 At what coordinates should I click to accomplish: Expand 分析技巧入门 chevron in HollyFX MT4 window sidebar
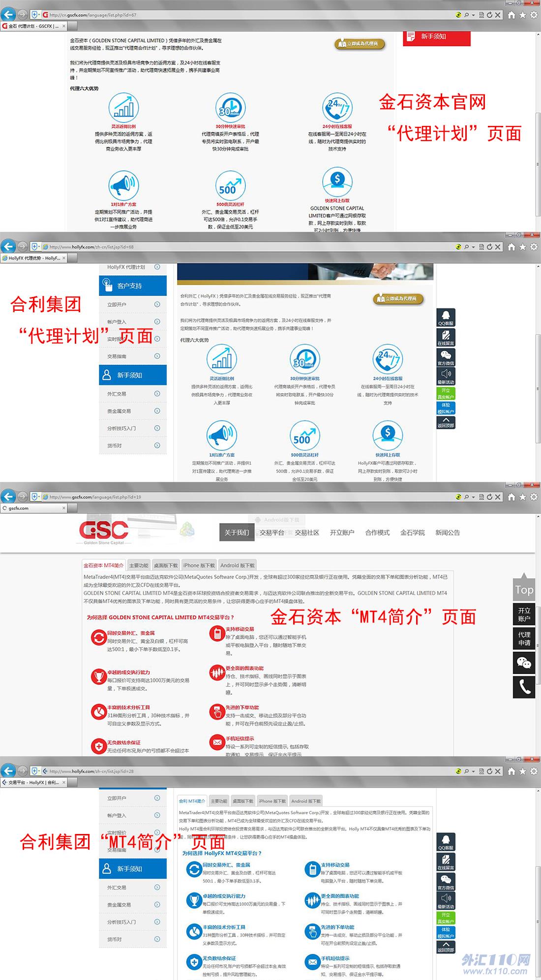click(x=157, y=921)
